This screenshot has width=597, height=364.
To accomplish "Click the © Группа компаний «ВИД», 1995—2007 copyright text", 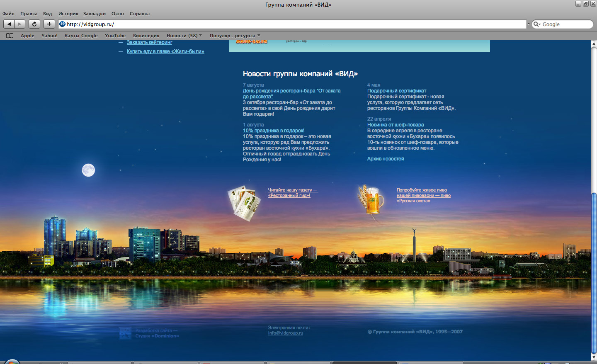I will pos(415,332).
